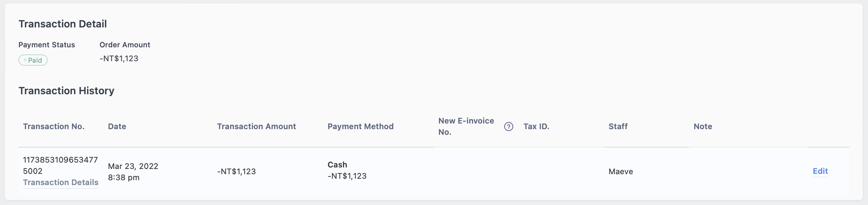Viewport: 868px width, 205px height.
Task: Select the Date column header
Action: click(117, 127)
